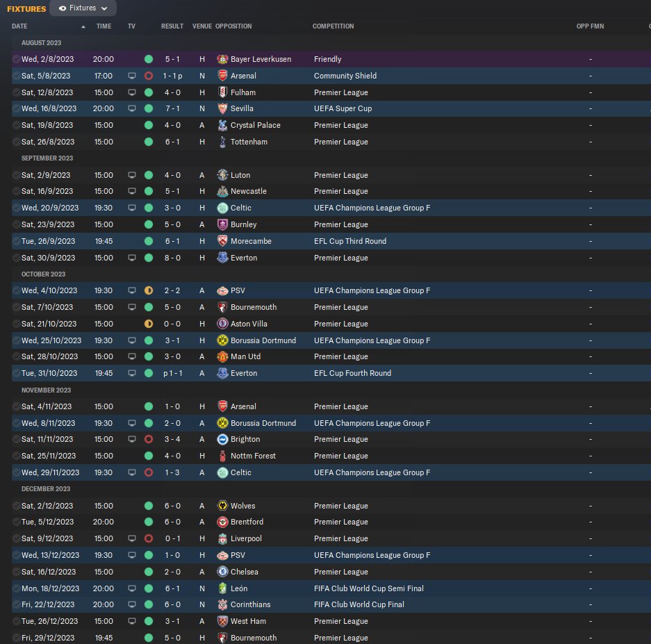The image size is (651, 644).
Task: Click the draw indicator on PSV 4/10/2023 row
Action: coord(148,290)
